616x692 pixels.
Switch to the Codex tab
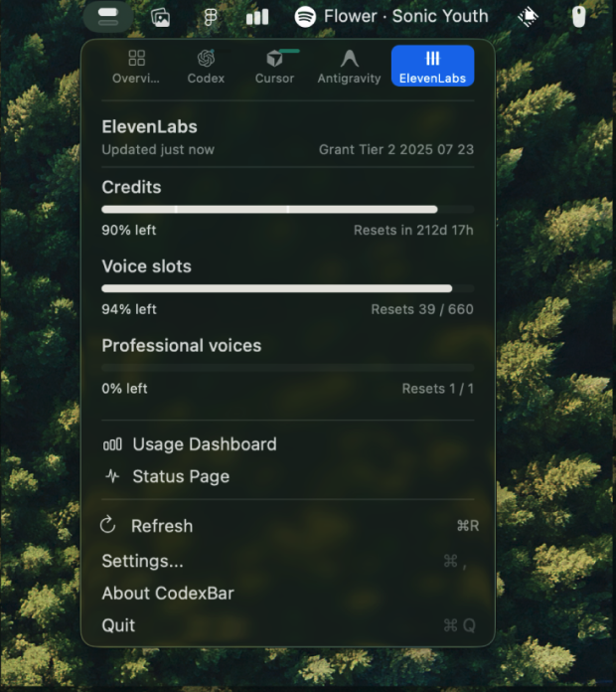[206, 67]
